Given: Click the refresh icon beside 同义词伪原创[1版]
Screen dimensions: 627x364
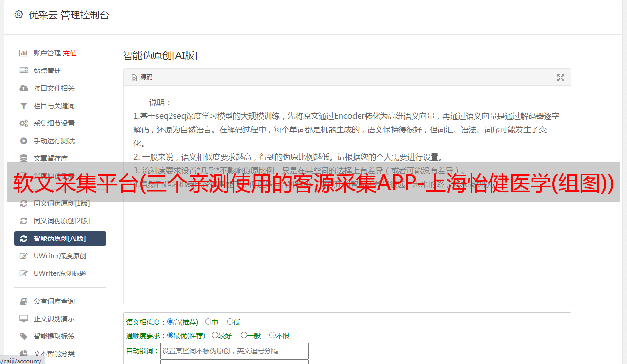Looking at the screenshot, I should click(23, 203).
